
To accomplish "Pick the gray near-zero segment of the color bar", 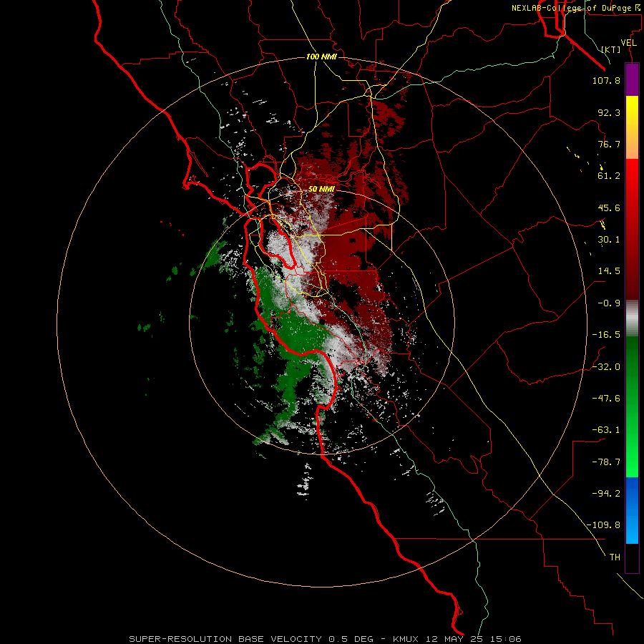I will (632, 318).
